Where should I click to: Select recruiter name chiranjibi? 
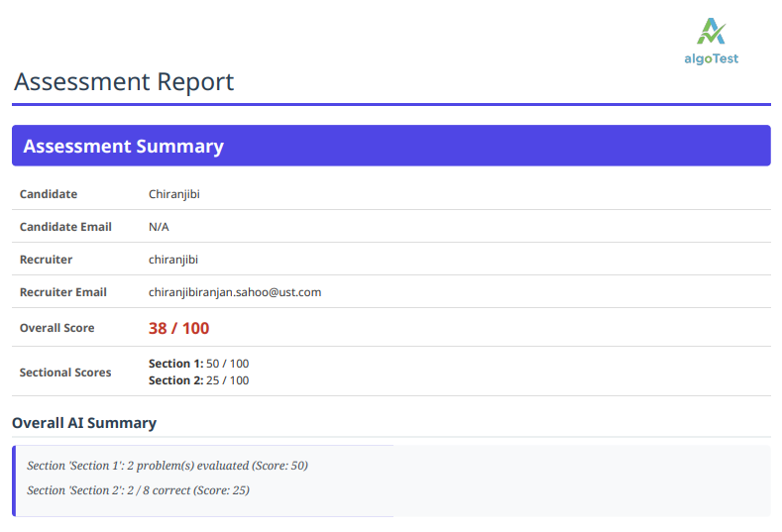click(173, 260)
